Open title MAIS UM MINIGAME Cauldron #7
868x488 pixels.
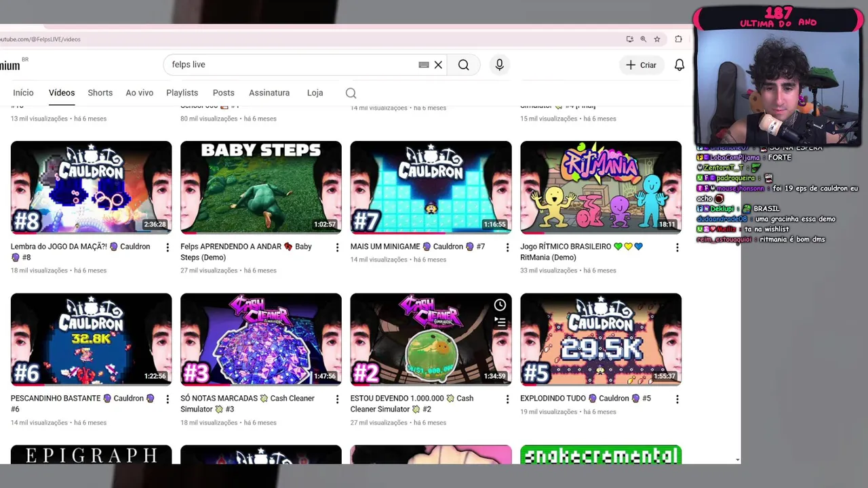click(418, 247)
